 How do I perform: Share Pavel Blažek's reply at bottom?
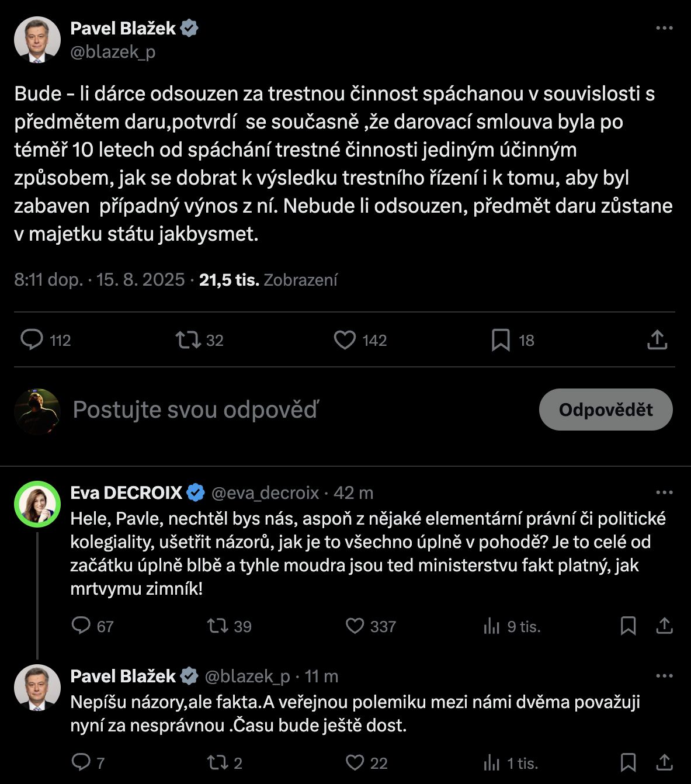[x=665, y=762]
